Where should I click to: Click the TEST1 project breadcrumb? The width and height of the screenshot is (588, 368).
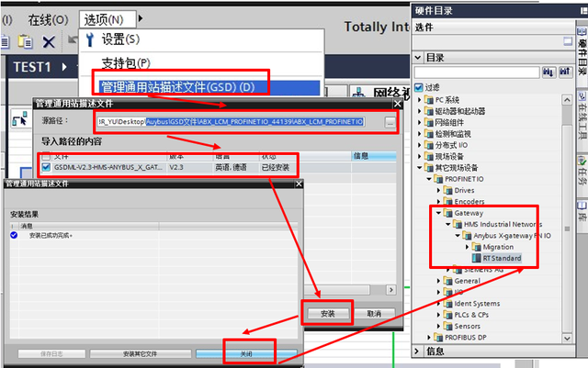(x=32, y=67)
